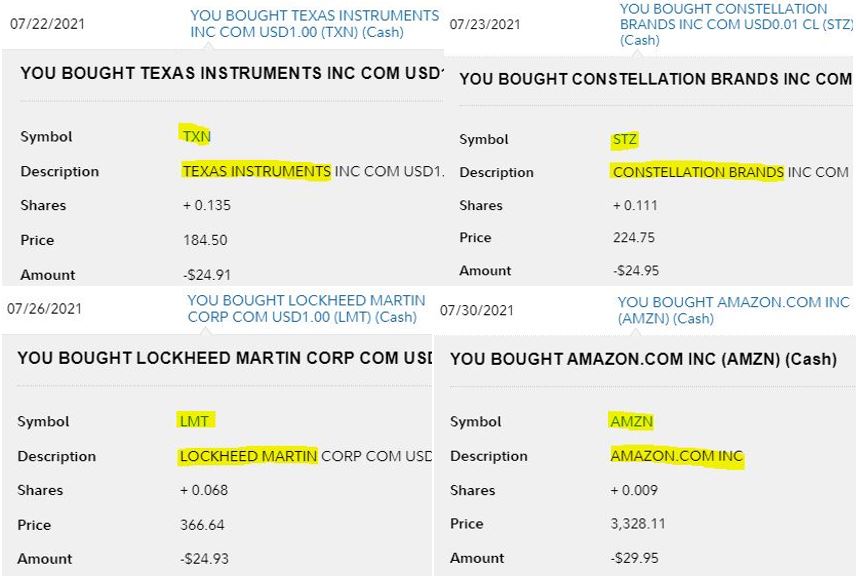The image size is (856, 578).
Task: Click the Amazon.com Inc description text
Action: coord(677,456)
